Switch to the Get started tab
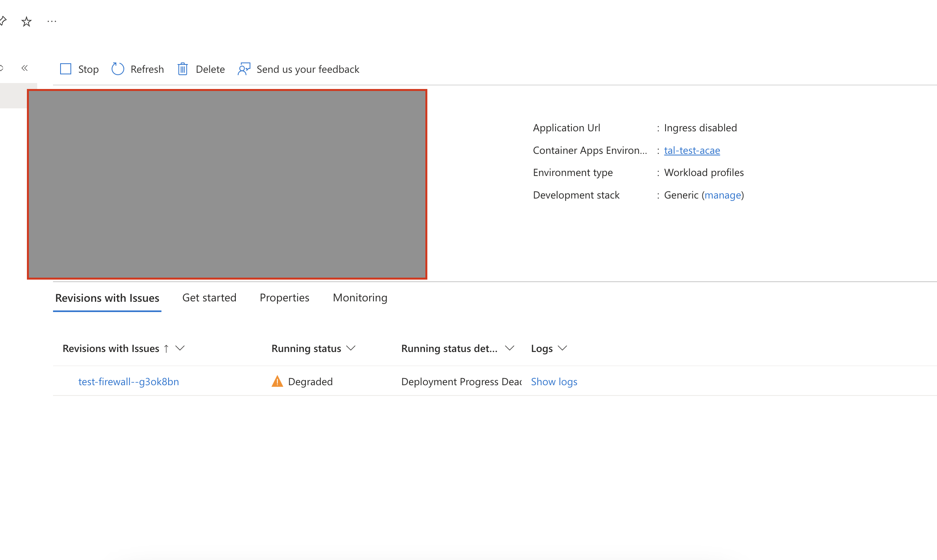937x560 pixels. tap(209, 297)
